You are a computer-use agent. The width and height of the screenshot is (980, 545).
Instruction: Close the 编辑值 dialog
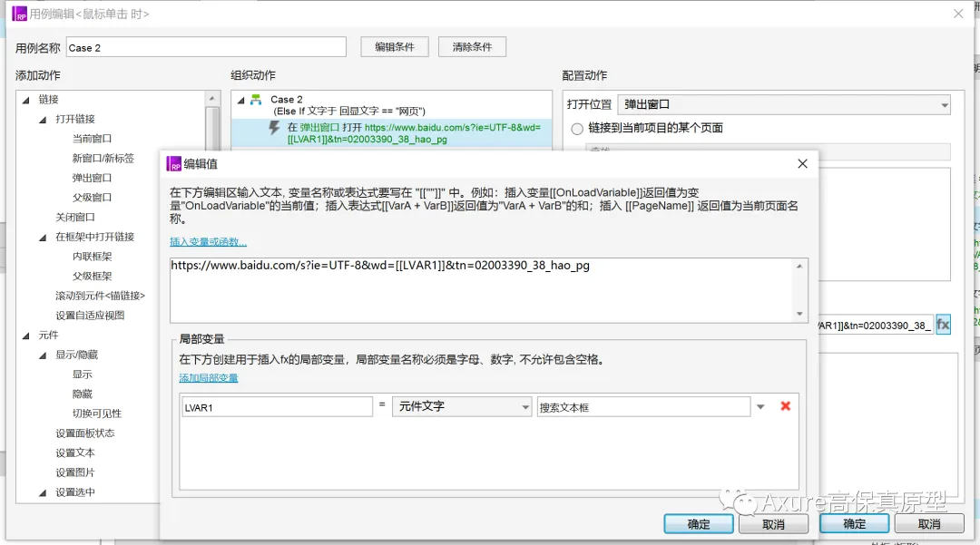click(x=802, y=163)
